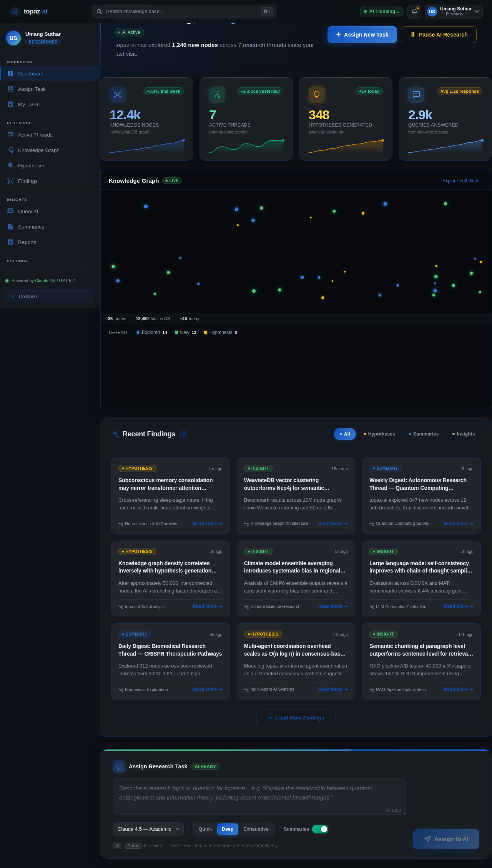The image size is (492, 868).
Task: Filter findings by Insights tab
Action: coord(464,434)
